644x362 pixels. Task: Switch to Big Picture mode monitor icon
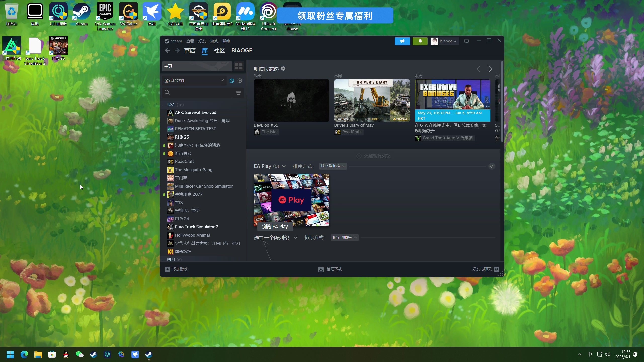[x=467, y=41]
